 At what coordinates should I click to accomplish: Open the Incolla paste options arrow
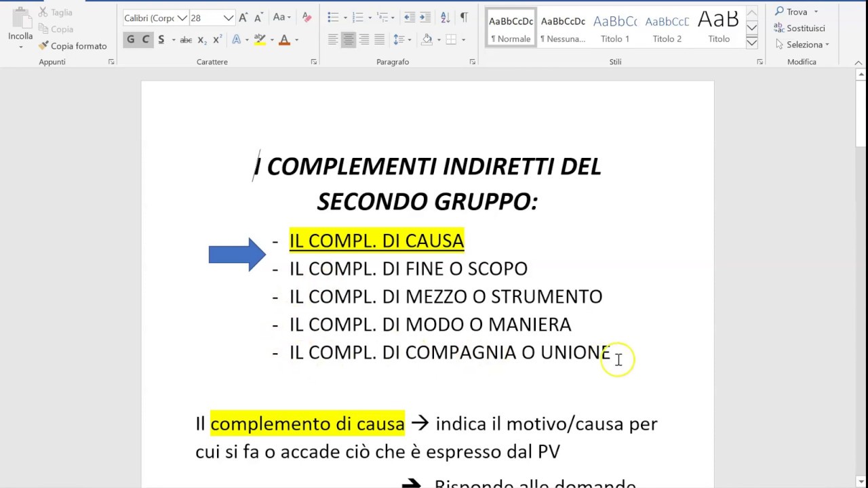(20, 47)
